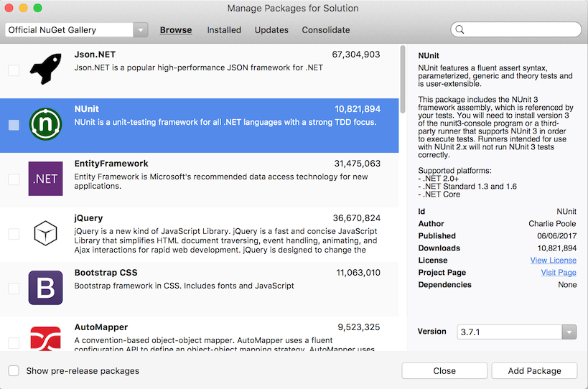Tick the Json.NET package checkbox

(14, 70)
